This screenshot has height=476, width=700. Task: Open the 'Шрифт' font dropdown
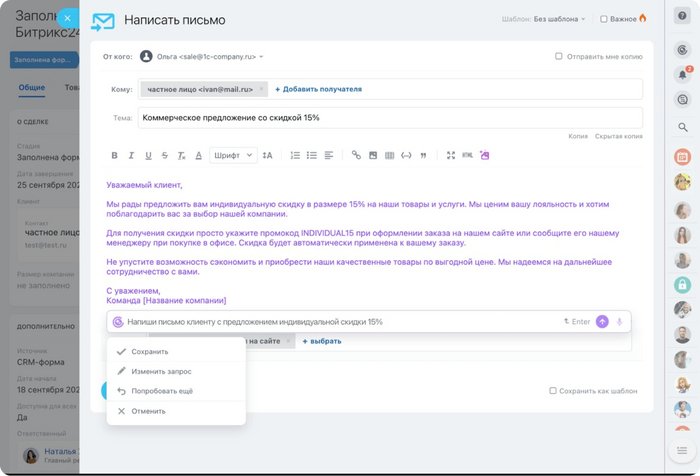point(232,155)
